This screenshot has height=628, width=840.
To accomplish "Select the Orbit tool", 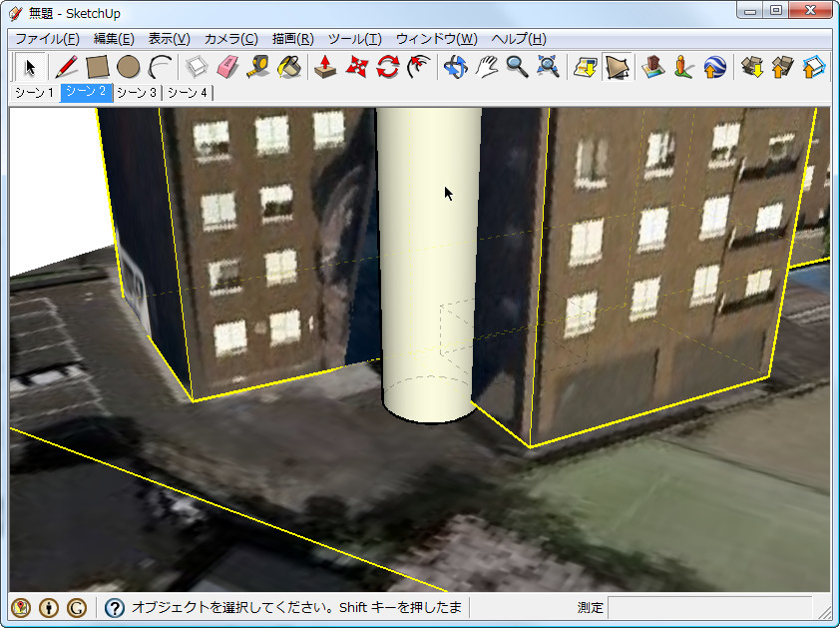I will (455, 67).
